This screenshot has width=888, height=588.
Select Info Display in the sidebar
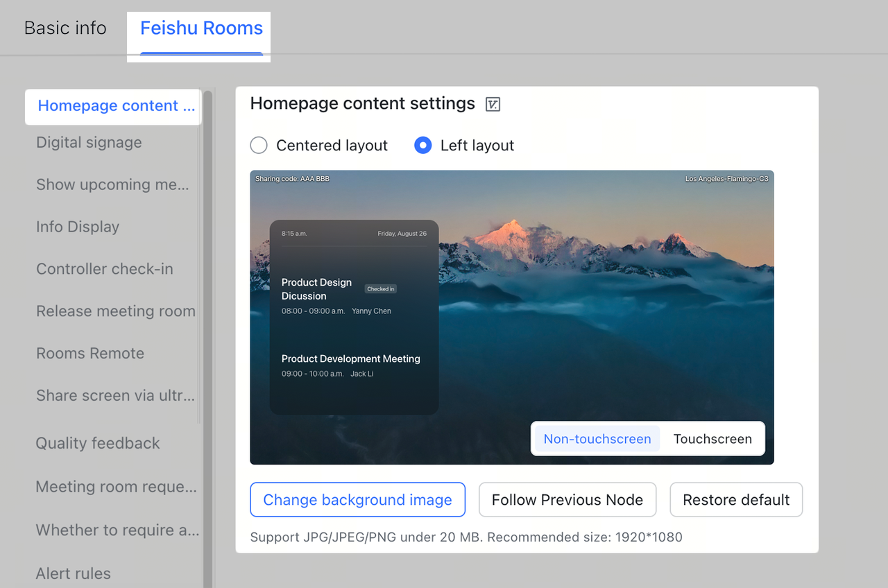[78, 227]
